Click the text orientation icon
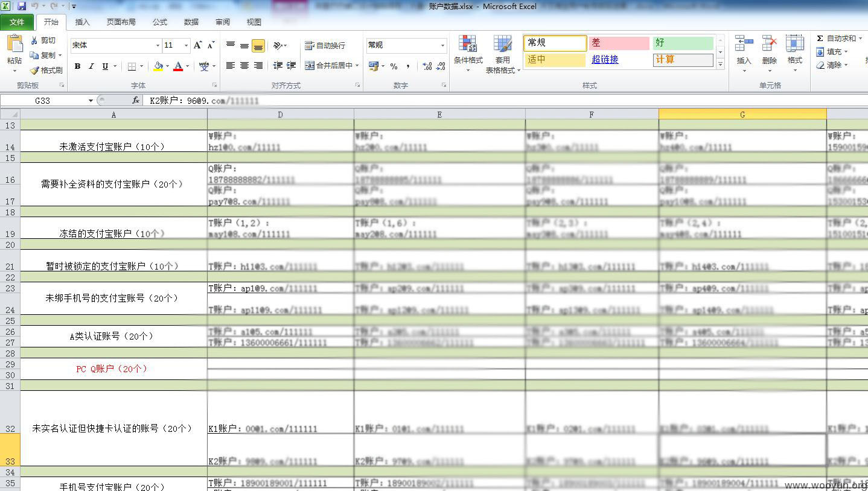Viewport: 868px width, 491px height. pos(278,45)
